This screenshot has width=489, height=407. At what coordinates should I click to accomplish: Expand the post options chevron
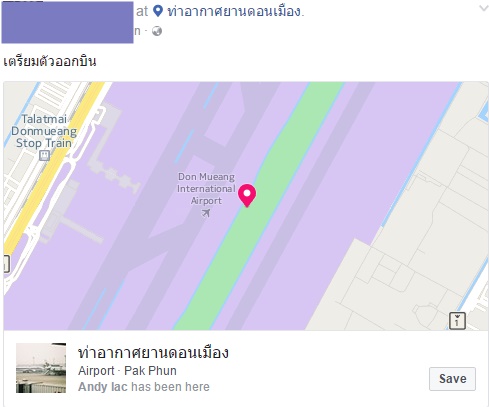pos(484,8)
